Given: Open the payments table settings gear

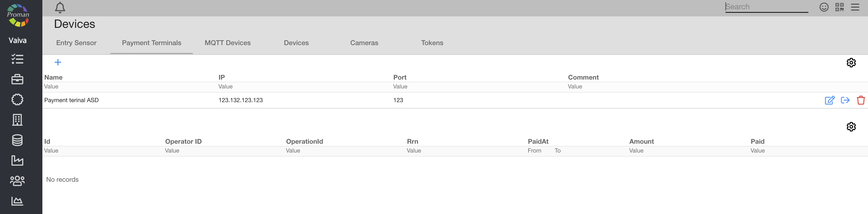Looking at the screenshot, I should pos(851,127).
